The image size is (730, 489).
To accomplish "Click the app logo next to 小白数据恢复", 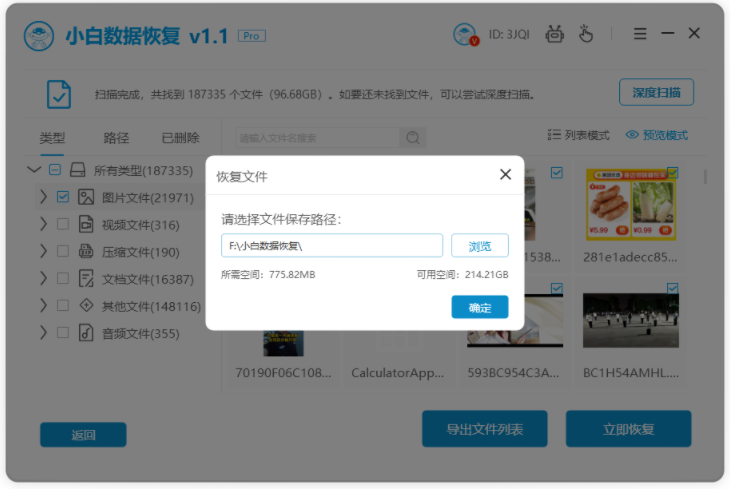I will pyautogui.click(x=39, y=36).
